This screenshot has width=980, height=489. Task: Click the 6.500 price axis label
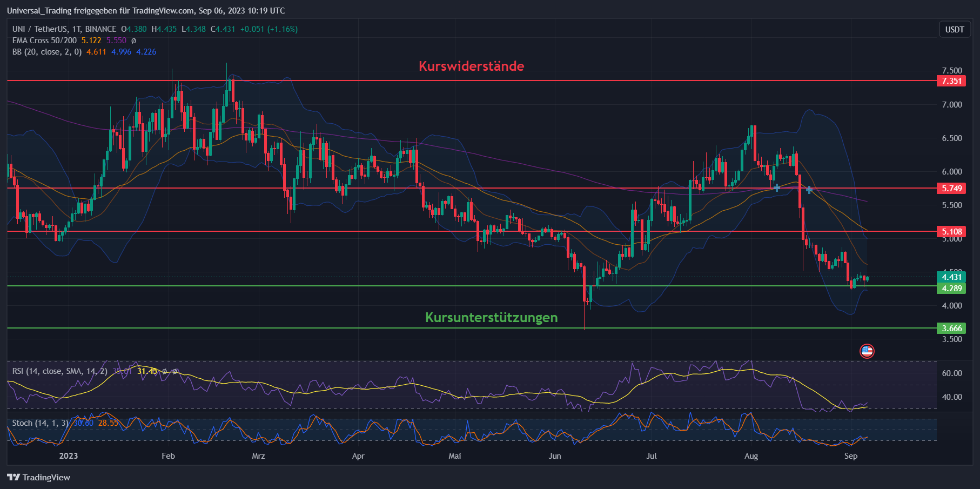click(x=952, y=138)
